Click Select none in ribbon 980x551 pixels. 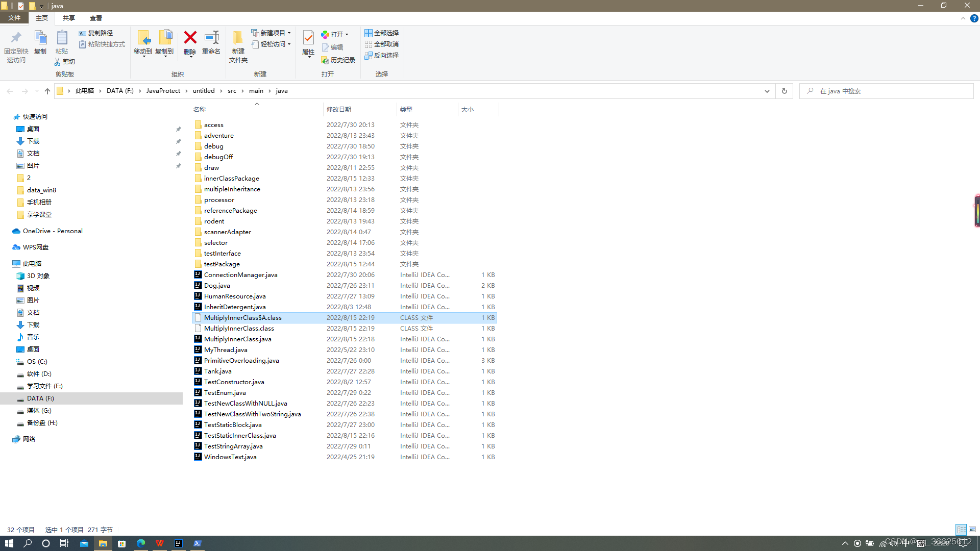point(381,44)
